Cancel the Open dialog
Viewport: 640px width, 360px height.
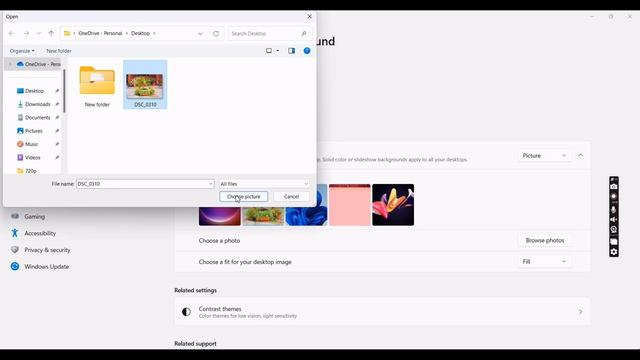[291, 197]
